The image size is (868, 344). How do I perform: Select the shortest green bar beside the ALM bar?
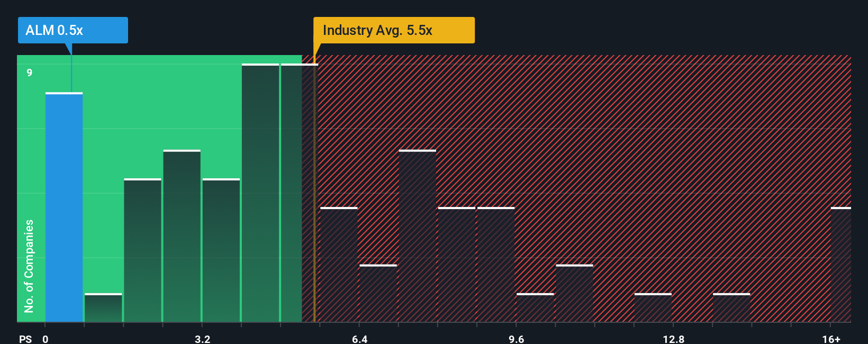tap(103, 307)
